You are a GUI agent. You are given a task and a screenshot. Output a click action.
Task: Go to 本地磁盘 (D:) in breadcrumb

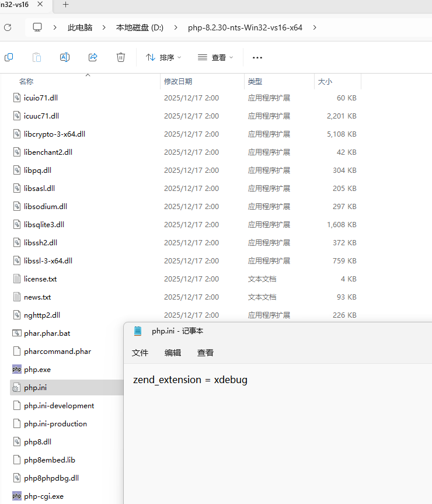coord(140,27)
